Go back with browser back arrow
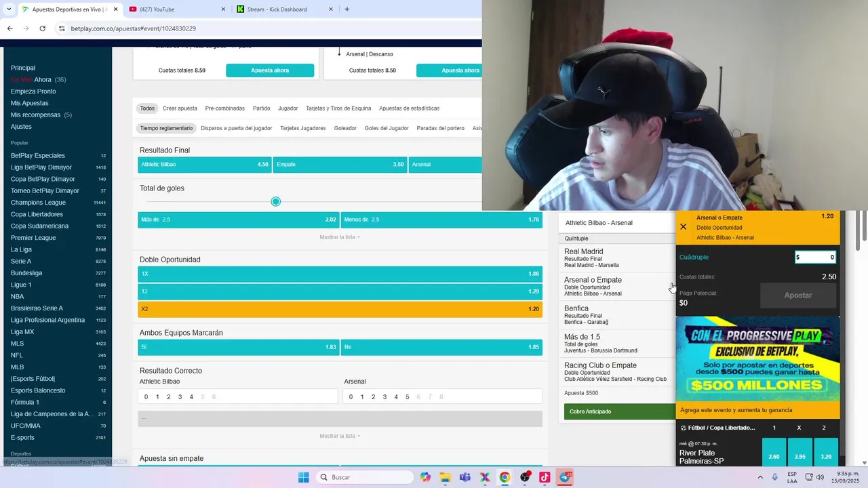Image resolution: width=868 pixels, height=488 pixels. pos(9,28)
